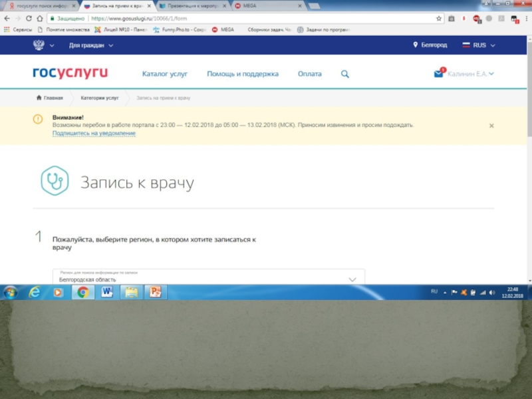
Task: Click the Подпишитесь на уведомление link
Action: pyautogui.click(x=94, y=133)
